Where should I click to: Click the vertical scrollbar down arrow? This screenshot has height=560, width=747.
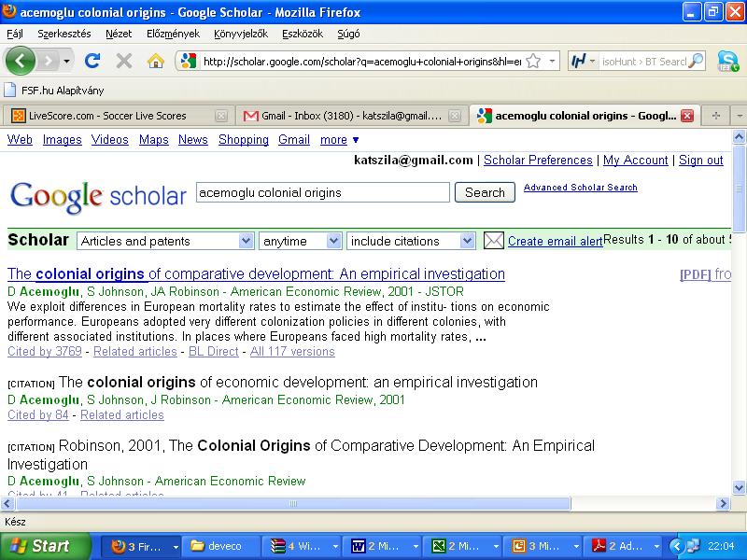(x=739, y=487)
